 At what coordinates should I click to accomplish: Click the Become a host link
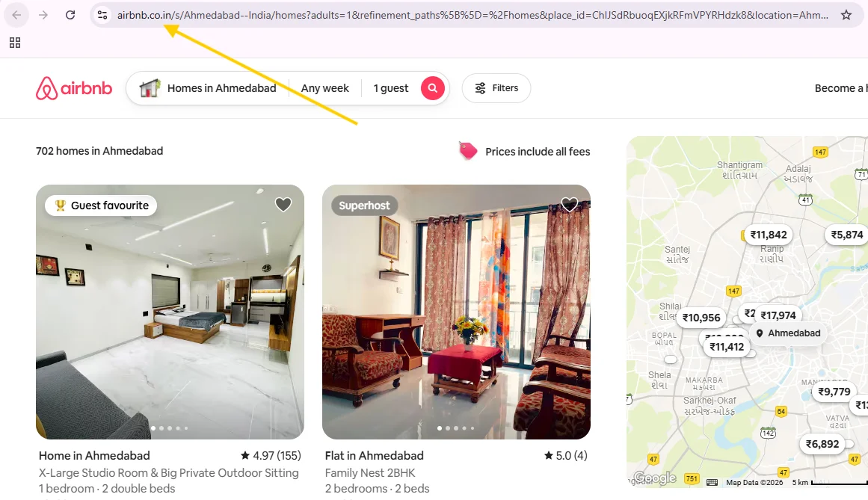pos(840,87)
